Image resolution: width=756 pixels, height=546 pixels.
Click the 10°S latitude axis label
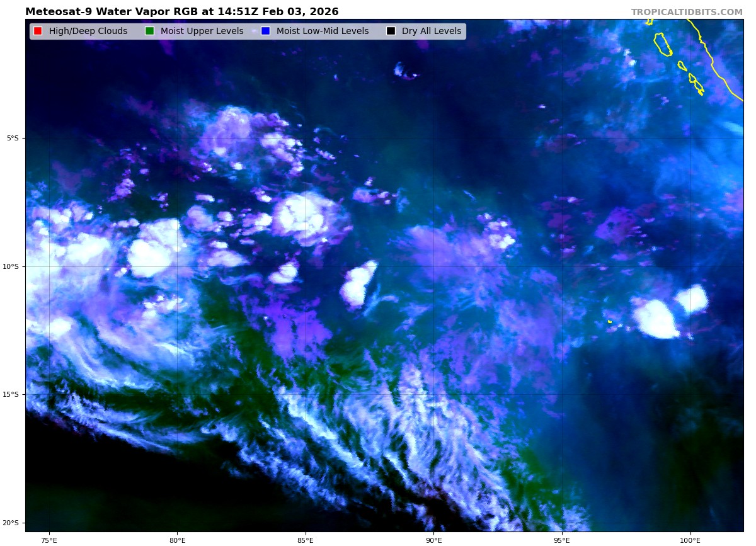click(13, 266)
